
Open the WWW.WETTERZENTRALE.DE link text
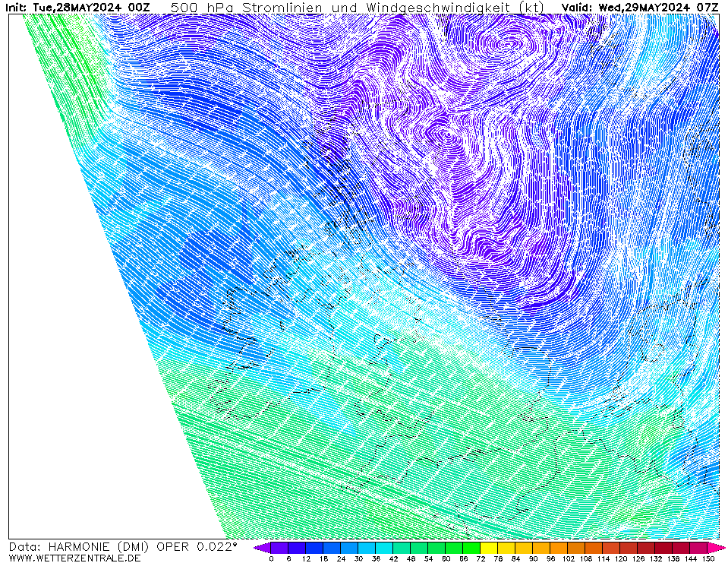74,558
